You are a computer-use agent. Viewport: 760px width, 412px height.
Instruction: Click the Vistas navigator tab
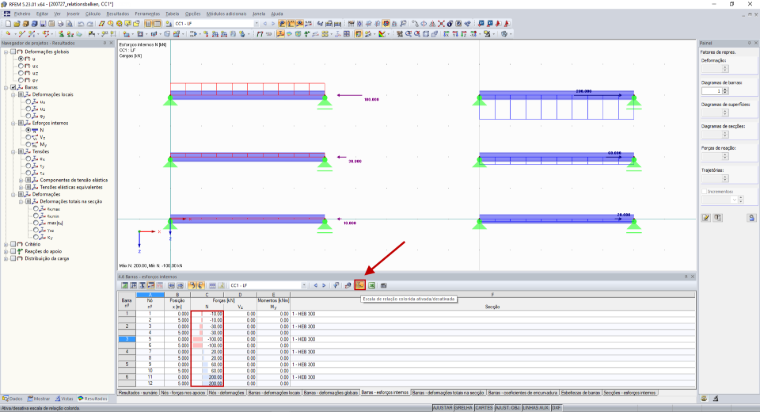coord(64,398)
